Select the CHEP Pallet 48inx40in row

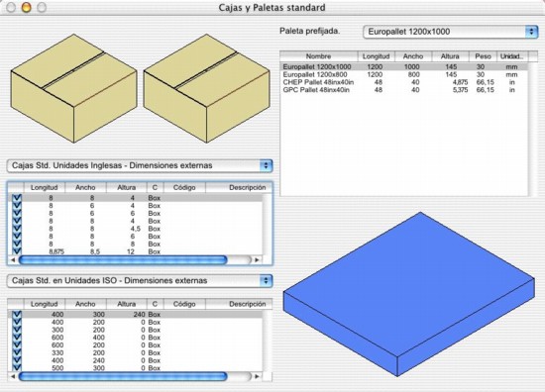pyautogui.click(x=404, y=82)
